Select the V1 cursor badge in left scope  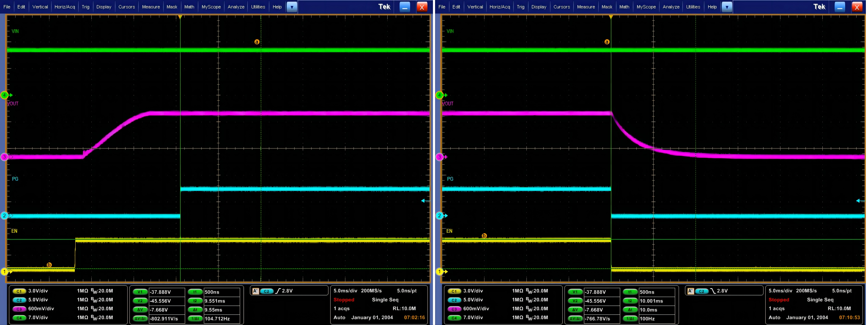pyautogui.click(x=140, y=292)
